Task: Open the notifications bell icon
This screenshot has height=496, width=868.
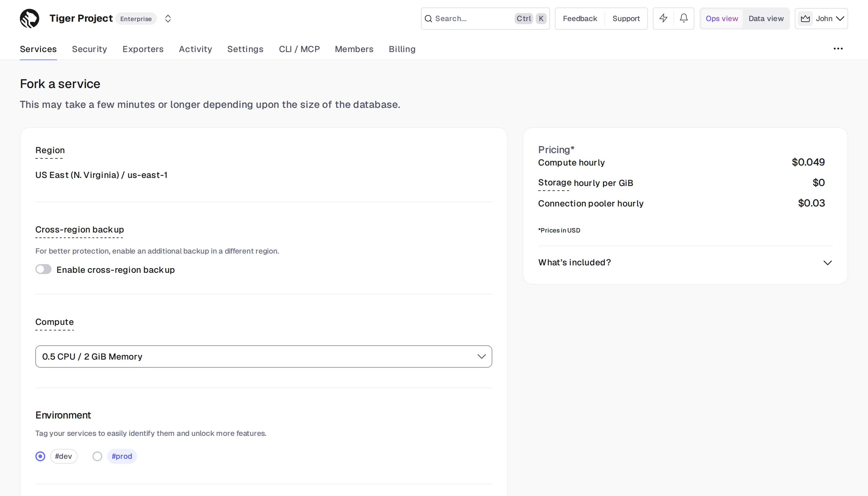Action: pyautogui.click(x=684, y=18)
